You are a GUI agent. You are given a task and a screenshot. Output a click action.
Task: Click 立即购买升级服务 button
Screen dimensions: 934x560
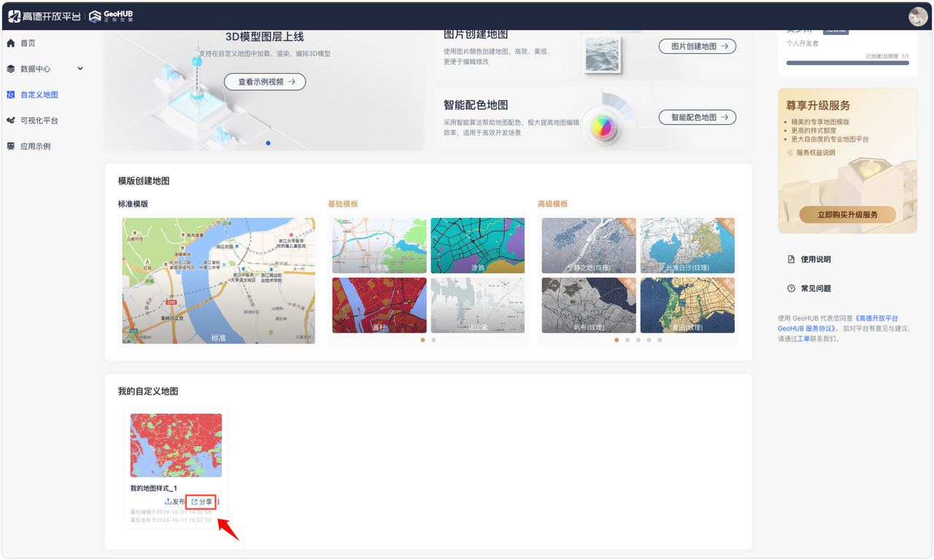tap(847, 214)
